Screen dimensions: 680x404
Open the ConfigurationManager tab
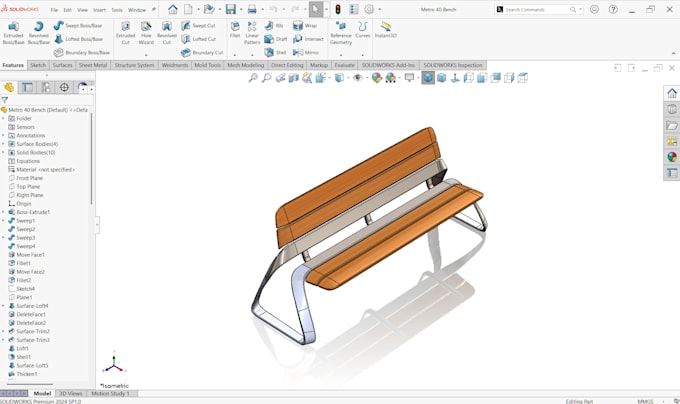(46, 88)
